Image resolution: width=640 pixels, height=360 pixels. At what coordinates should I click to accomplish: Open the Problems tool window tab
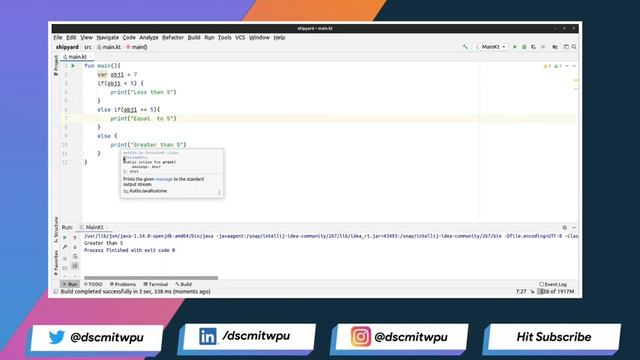click(123, 284)
